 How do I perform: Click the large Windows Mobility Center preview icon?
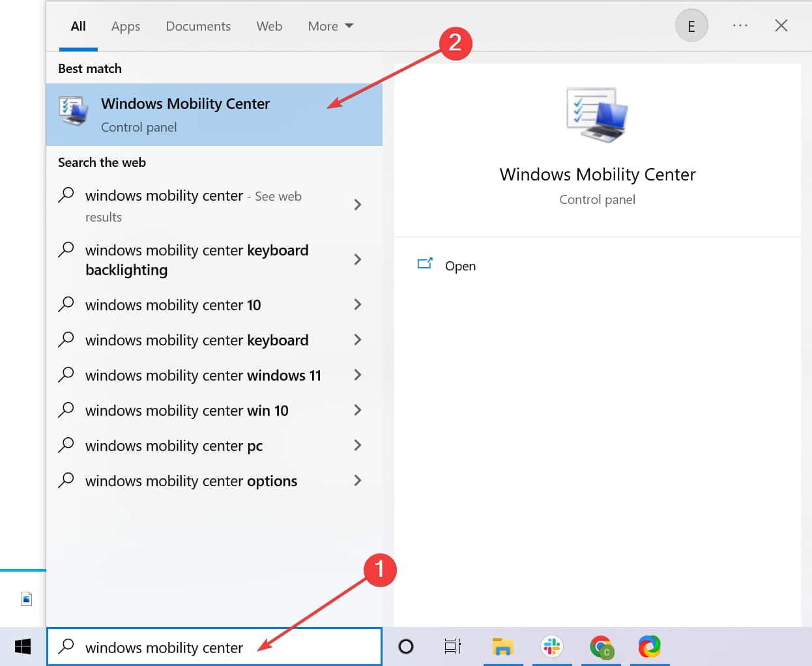point(597,115)
